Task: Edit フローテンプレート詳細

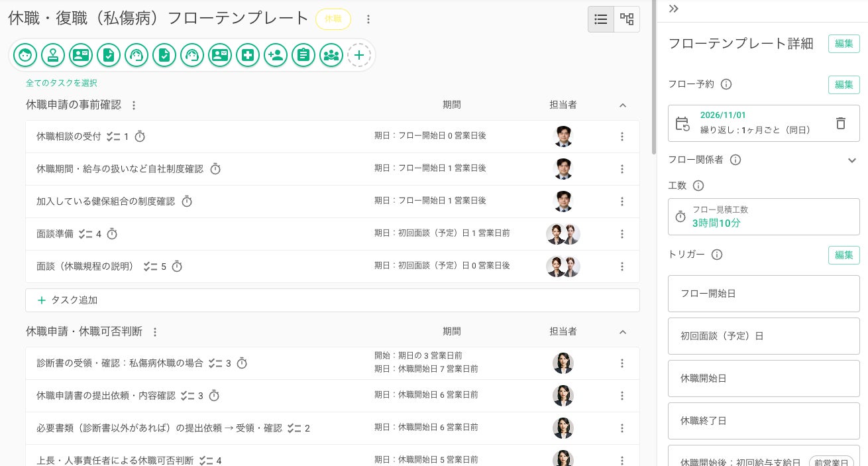Action: tap(844, 44)
